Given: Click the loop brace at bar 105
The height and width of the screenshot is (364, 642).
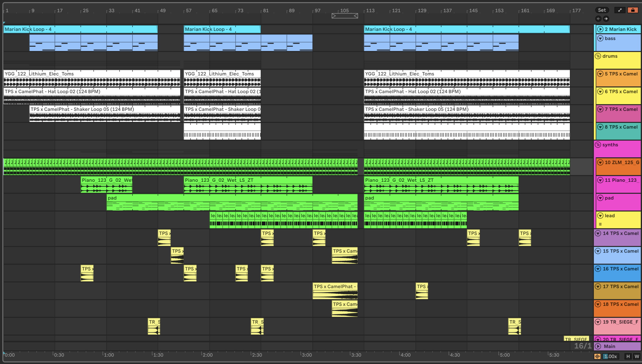Looking at the screenshot, I should 344,16.
